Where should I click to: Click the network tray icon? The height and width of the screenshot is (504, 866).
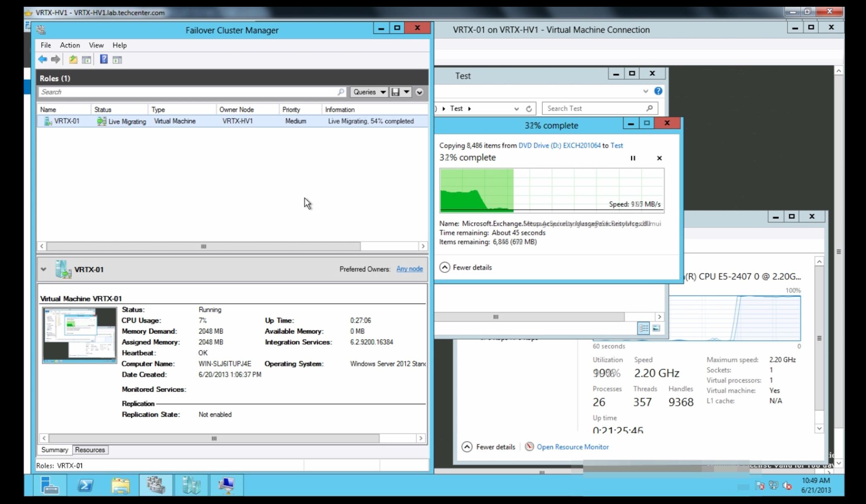tap(773, 485)
